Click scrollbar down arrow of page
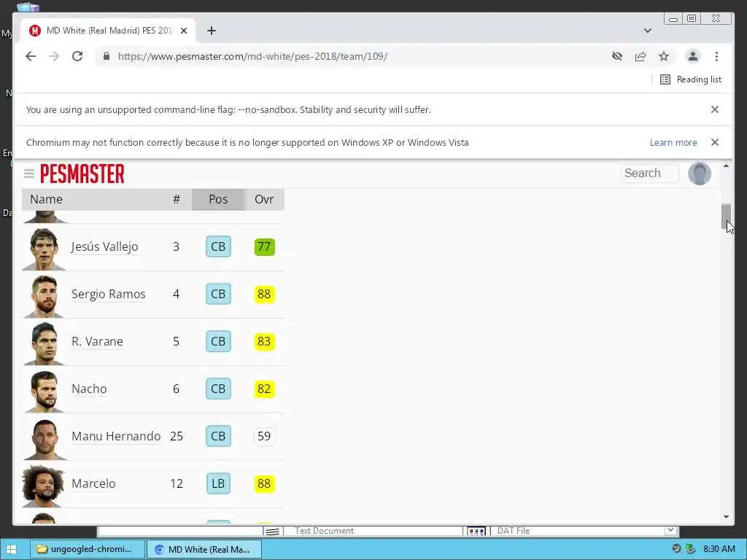Screen dimensions: 747x560 (726, 517)
